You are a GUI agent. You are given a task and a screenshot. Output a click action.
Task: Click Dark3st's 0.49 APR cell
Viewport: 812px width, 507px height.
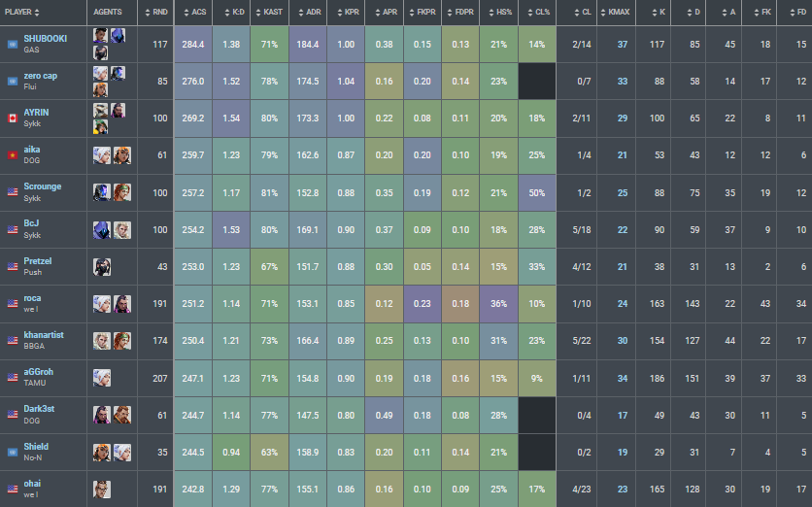click(x=385, y=416)
